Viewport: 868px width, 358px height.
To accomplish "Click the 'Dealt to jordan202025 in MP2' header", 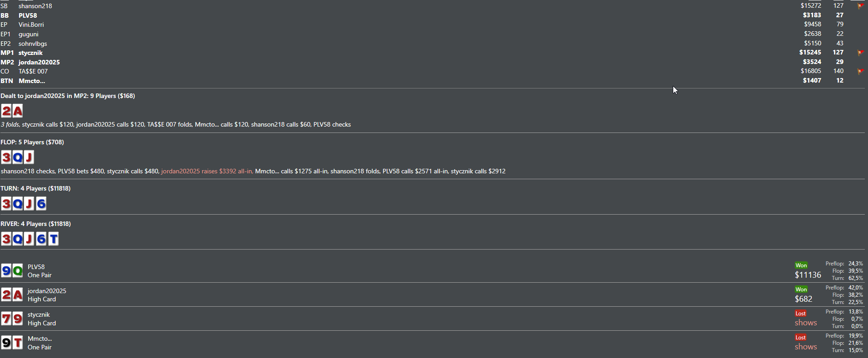I will [x=68, y=96].
